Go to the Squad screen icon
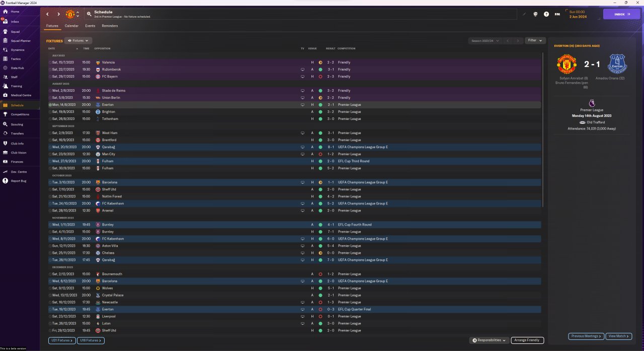This screenshot has width=644, height=351. click(5, 31)
